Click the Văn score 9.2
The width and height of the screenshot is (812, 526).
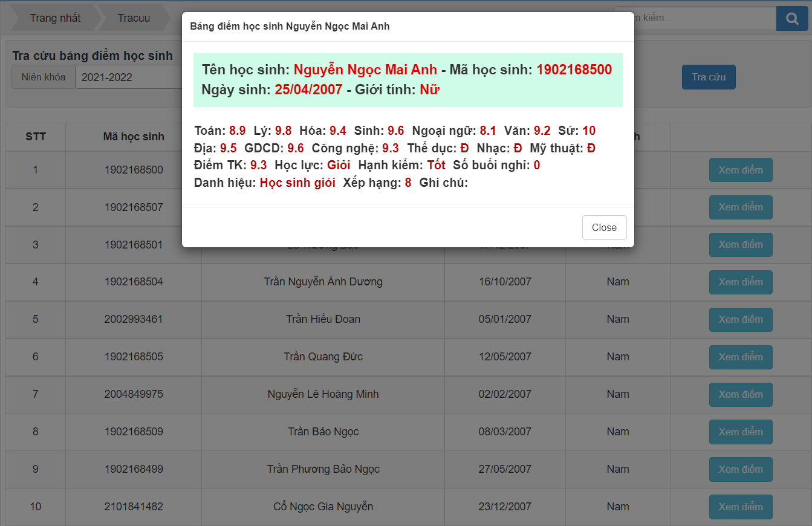[x=542, y=131]
